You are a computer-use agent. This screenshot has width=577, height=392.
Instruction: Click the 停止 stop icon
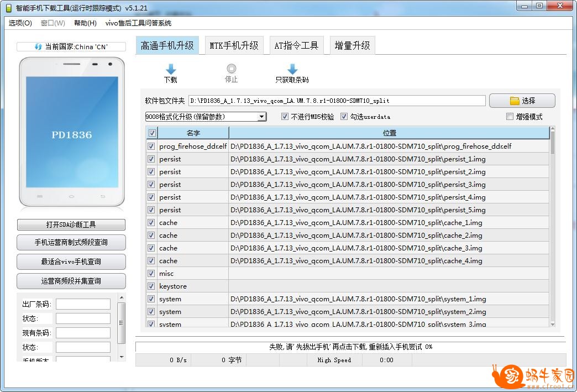click(x=232, y=69)
